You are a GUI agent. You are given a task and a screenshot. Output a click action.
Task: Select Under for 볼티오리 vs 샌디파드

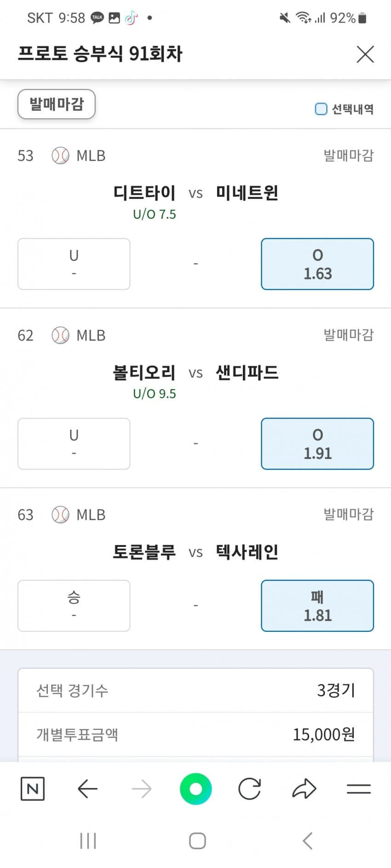click(74, 444)
